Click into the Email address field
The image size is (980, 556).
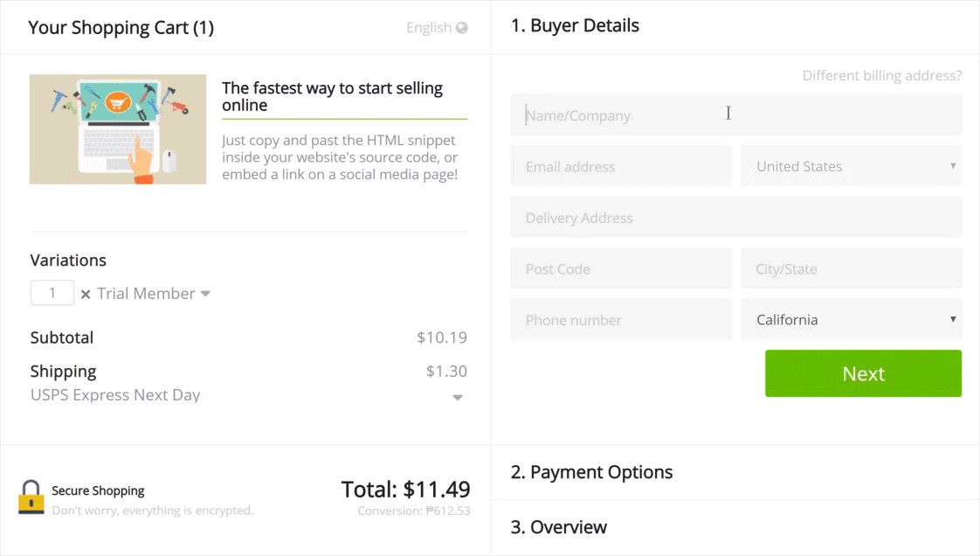click(x=620, y=166)
